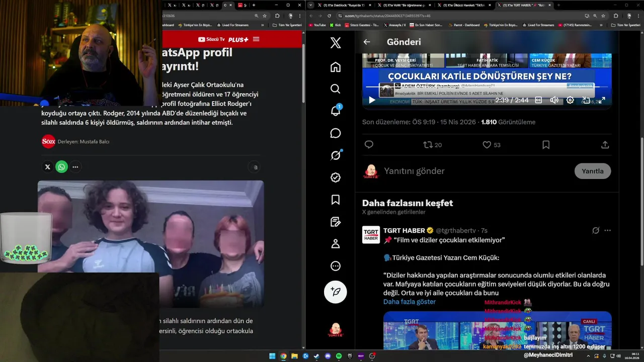Open File Explorer from the taskbar

[x=294, y=356]
